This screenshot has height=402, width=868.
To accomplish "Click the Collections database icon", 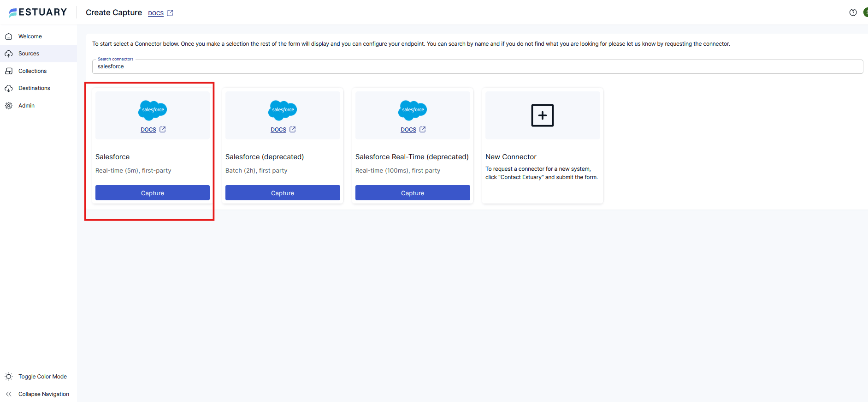I will pyautogui.click(x=9, y=71).
